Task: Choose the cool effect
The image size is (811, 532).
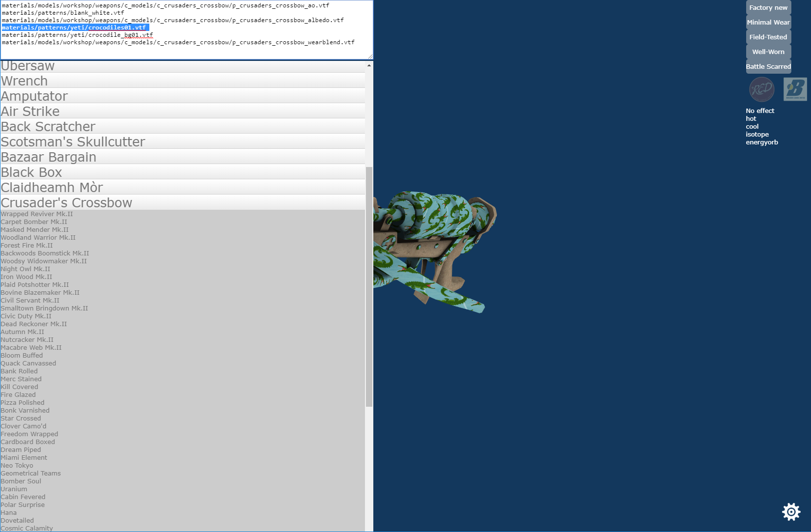Action: pos(752,127)
